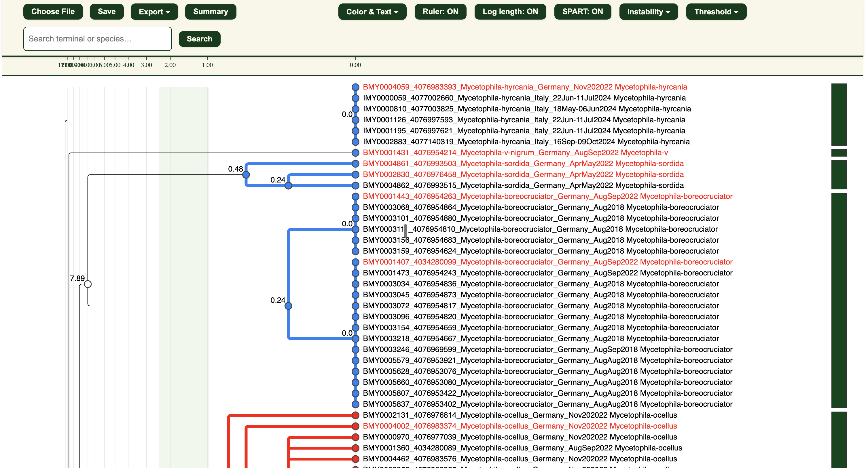868x468 pixels.
Task: Click the boreocruciator clade node labeled 0.24
Action: [x=289, y=306]
